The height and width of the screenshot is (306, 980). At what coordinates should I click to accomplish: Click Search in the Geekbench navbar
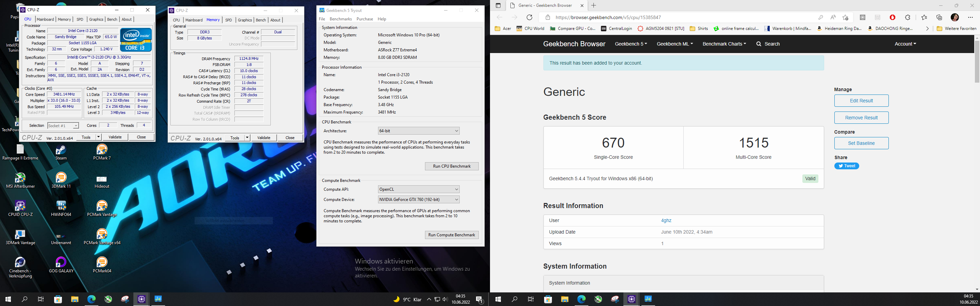[768, 44]
